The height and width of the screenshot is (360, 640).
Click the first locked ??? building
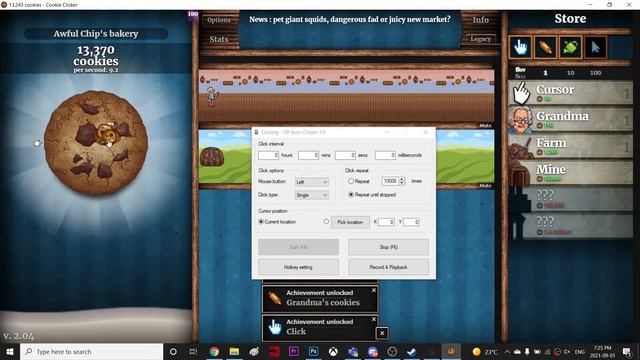tap(571, 199)
